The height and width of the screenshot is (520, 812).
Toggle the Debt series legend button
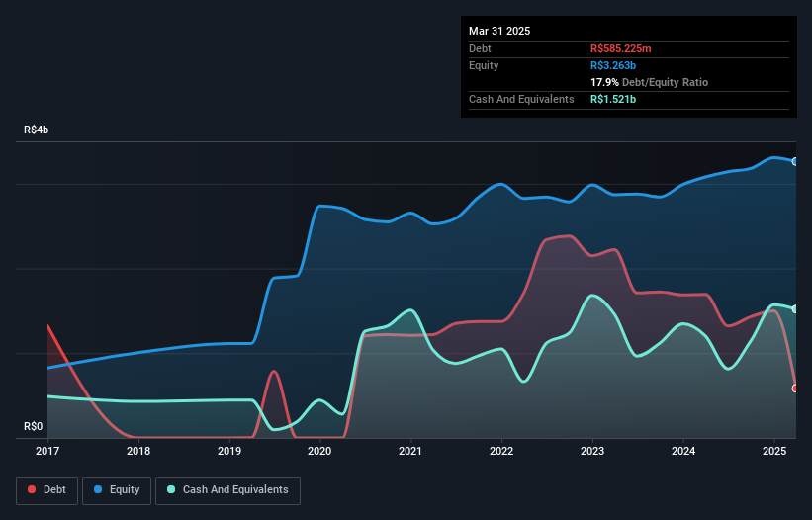click(x=47, y=490)
